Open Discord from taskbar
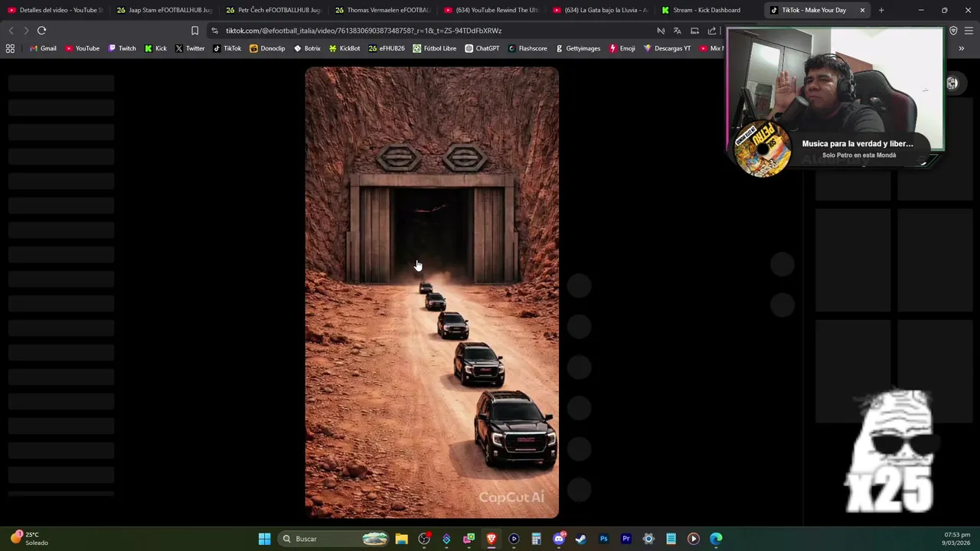The image size is (980, 551). [x=559, y=539]
